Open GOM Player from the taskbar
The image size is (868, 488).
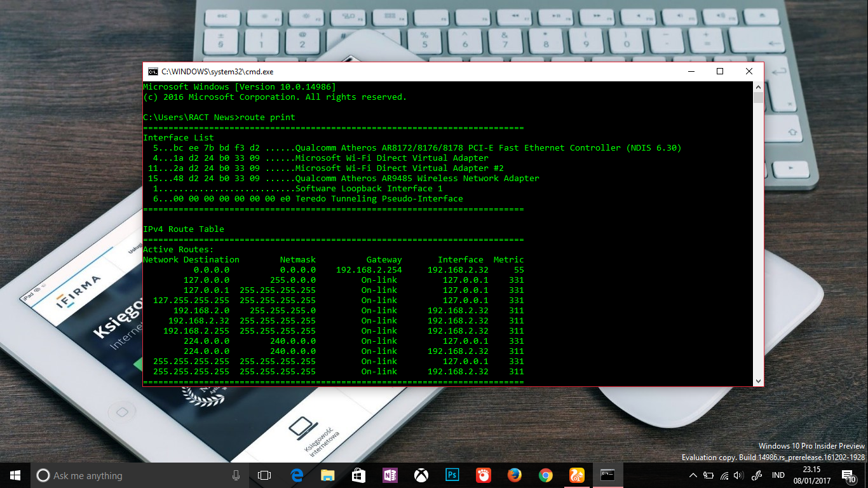click(x=483, y=475)
